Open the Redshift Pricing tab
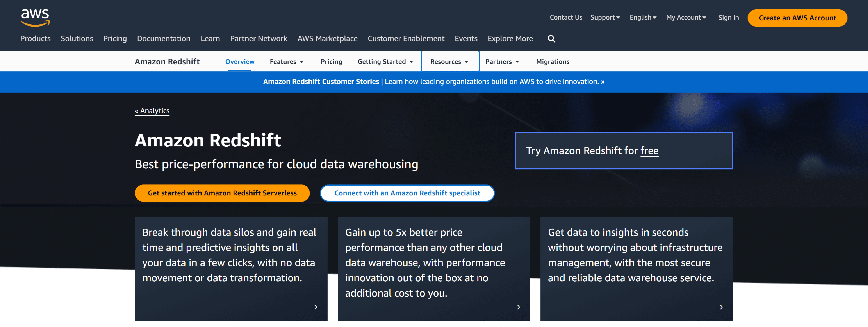This screenshot has width=868, height=327. click(x=331, y=62)
